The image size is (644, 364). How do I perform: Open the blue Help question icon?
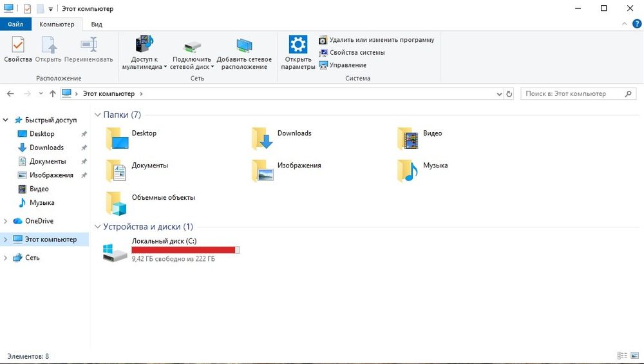point(636,24)
